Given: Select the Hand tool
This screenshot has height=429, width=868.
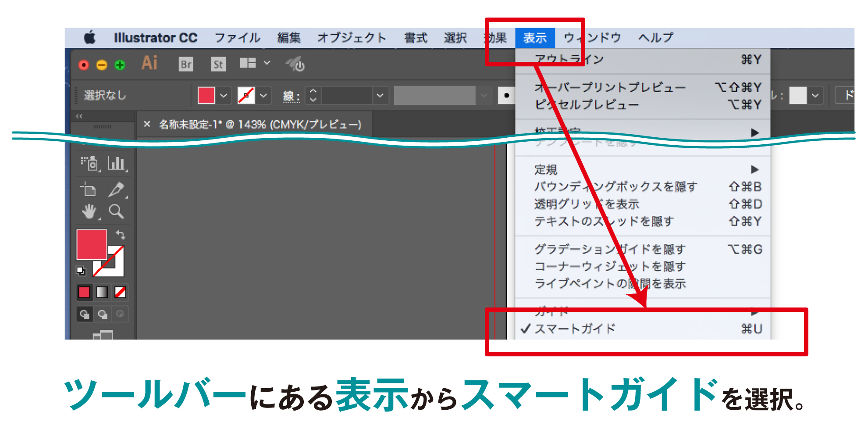Looking at the screenshot, I should click(89, 211).
